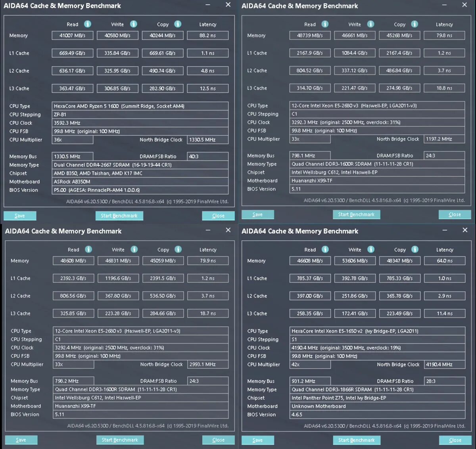Click Read info icon in top-left window
The image size is (476, 449).
[88, 24]
